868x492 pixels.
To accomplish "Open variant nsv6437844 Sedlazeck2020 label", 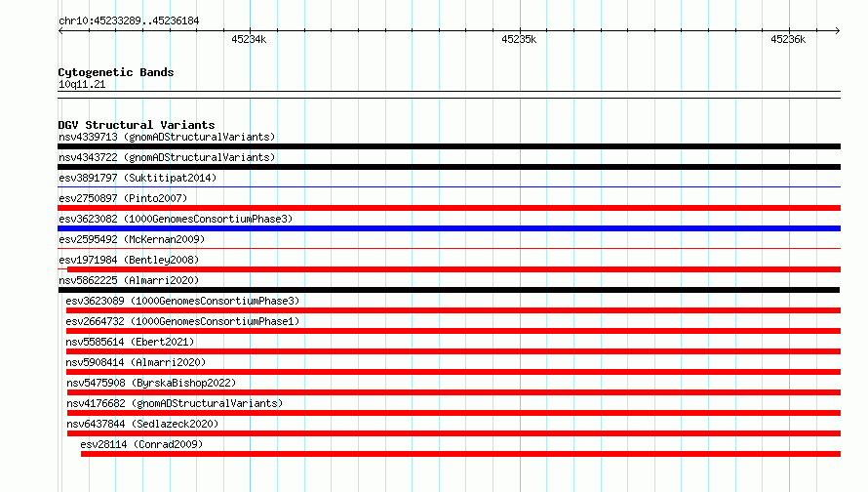I will coord(142,424).
